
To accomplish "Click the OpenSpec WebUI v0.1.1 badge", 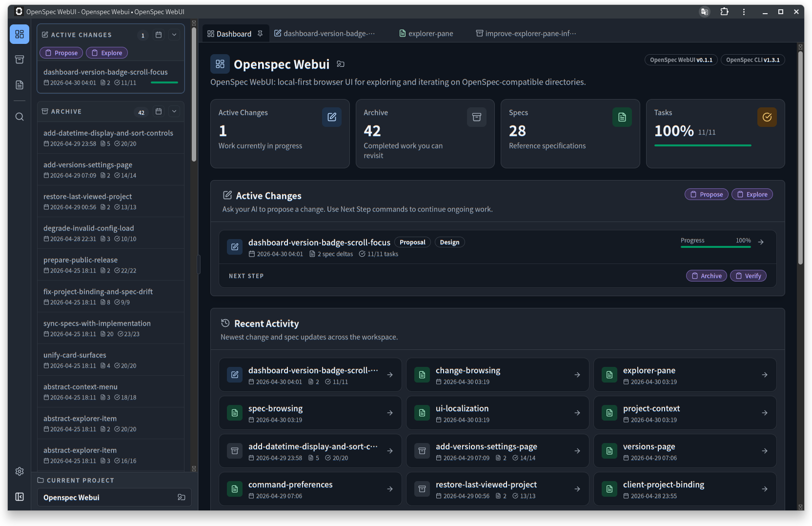I will point(681,60).
